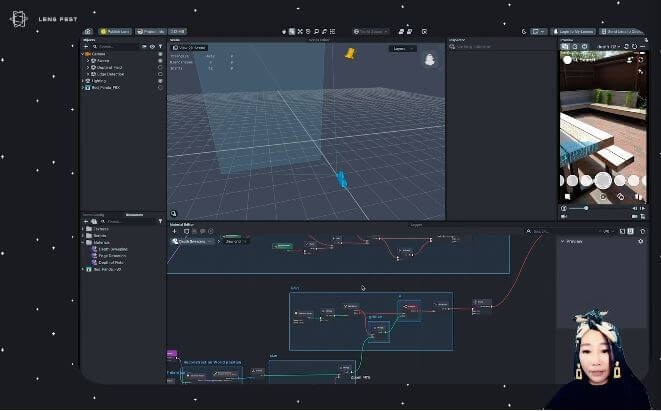Click the shutter button in the phone preview
The image size is (661, 411).
click(x=603, y=180)
